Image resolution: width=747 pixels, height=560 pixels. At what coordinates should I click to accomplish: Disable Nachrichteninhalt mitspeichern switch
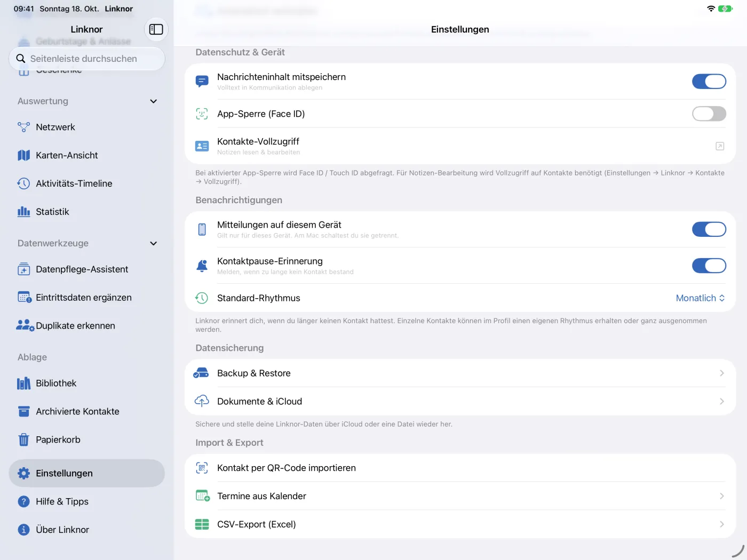[709, 82]
